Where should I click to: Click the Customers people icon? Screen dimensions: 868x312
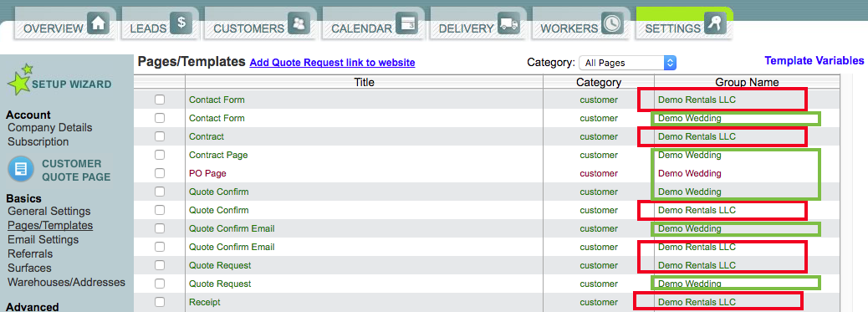point(299,23)
